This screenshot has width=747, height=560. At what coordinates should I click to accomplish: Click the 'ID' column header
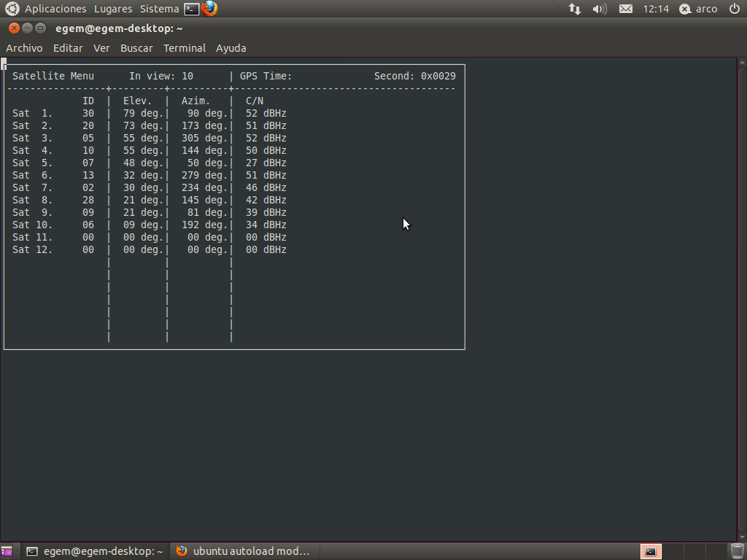pos(88,101)
